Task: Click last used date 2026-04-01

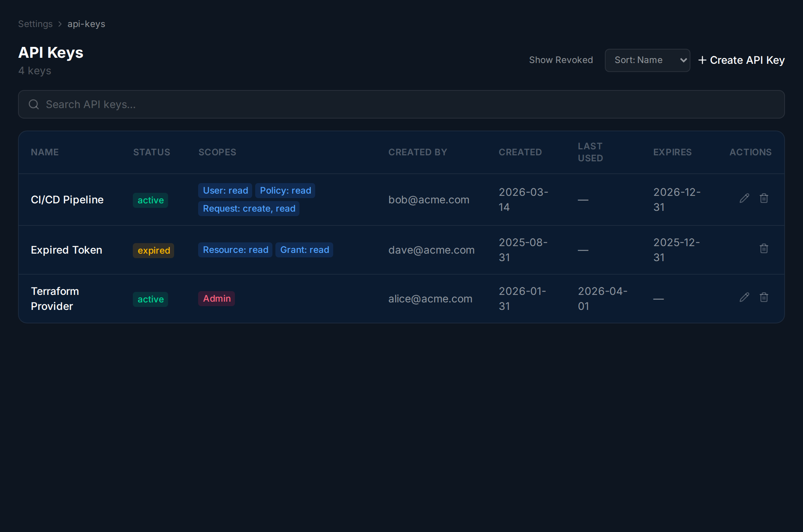Action: (603, 299)
